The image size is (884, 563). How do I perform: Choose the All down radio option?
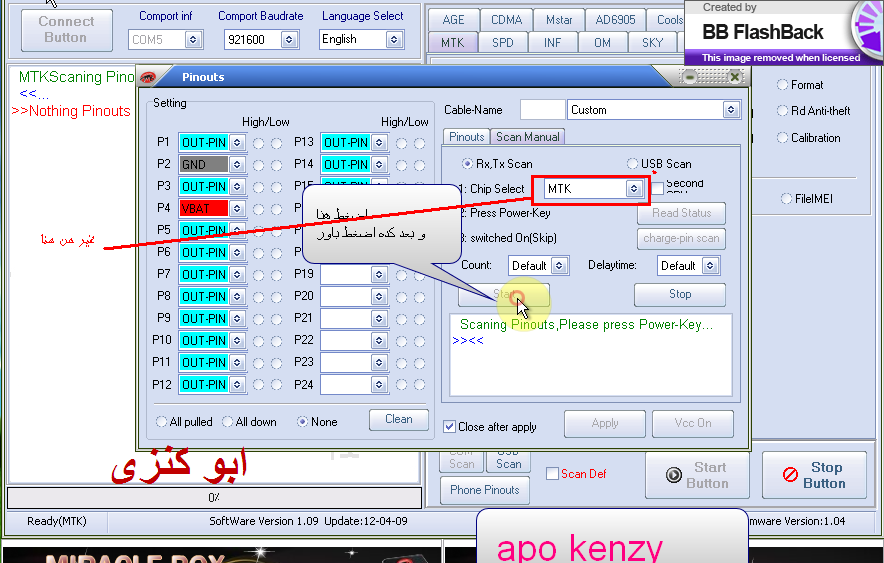(x=227, y=422)
